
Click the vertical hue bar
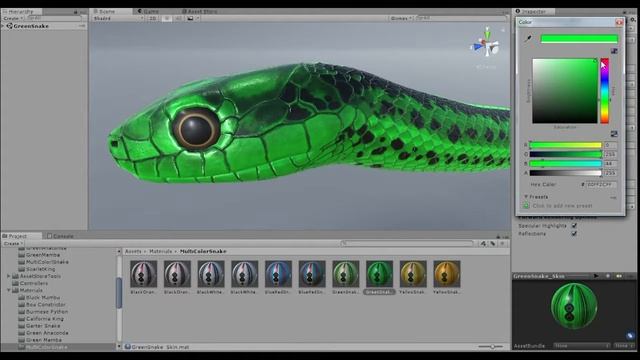[604, 91]
